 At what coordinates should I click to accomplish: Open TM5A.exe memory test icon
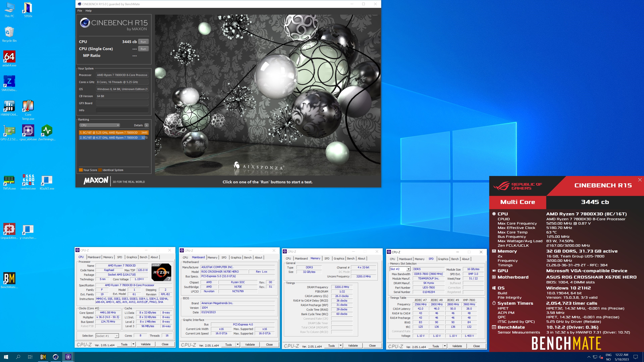click(x=9, y=182)
